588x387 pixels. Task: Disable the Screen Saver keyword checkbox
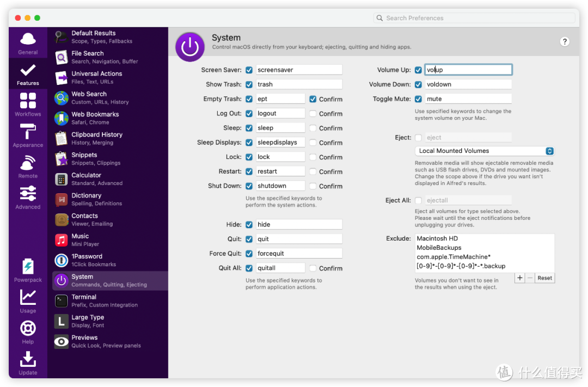point(249,70)
